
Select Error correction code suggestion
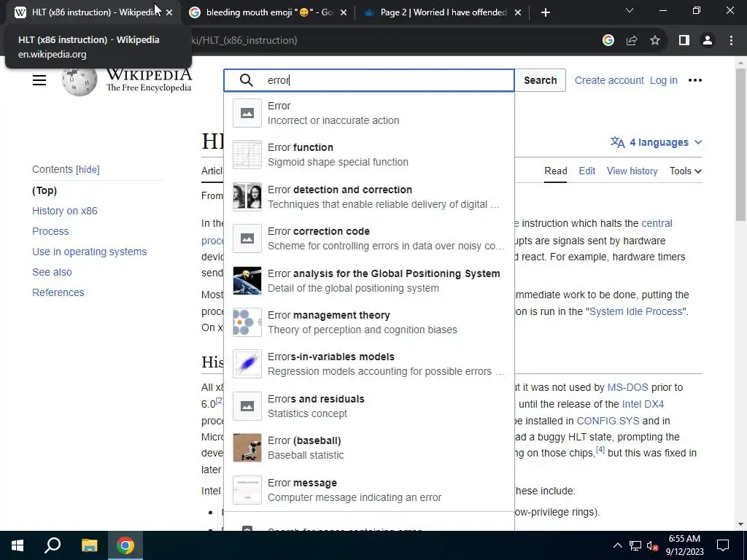pos(368,238)
